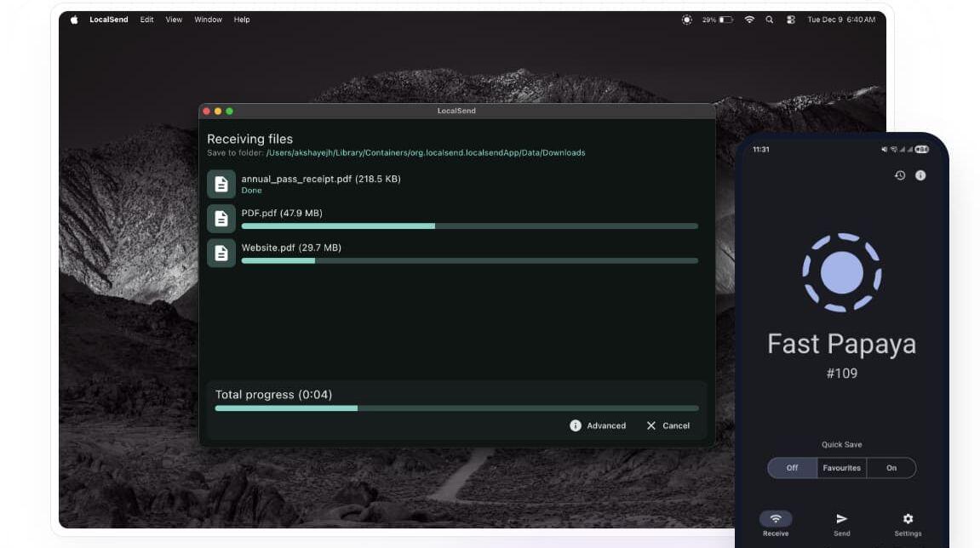Screen dimensions: 980x548
Task: Click the Website.pdf file icon
Action: (x=221, y=253)
